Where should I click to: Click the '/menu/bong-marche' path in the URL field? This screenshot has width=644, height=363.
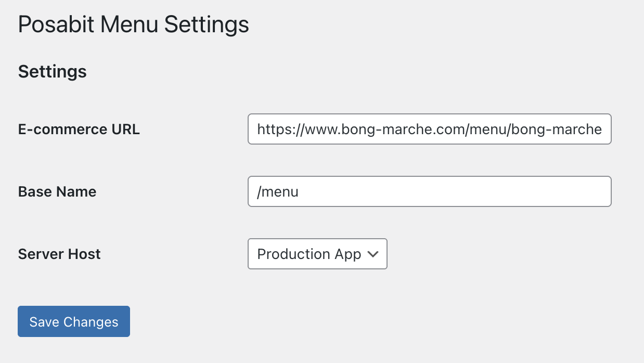(535, 129)
